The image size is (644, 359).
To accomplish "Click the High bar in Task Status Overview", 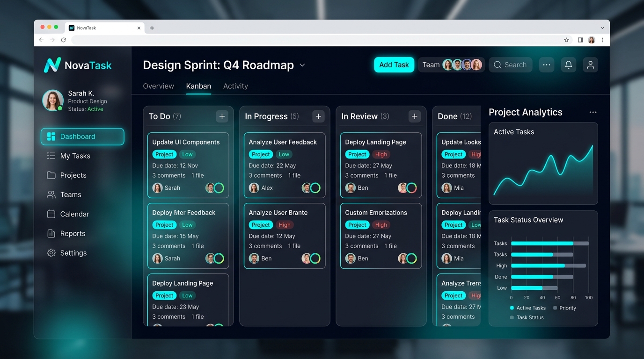I will (549, 266).
